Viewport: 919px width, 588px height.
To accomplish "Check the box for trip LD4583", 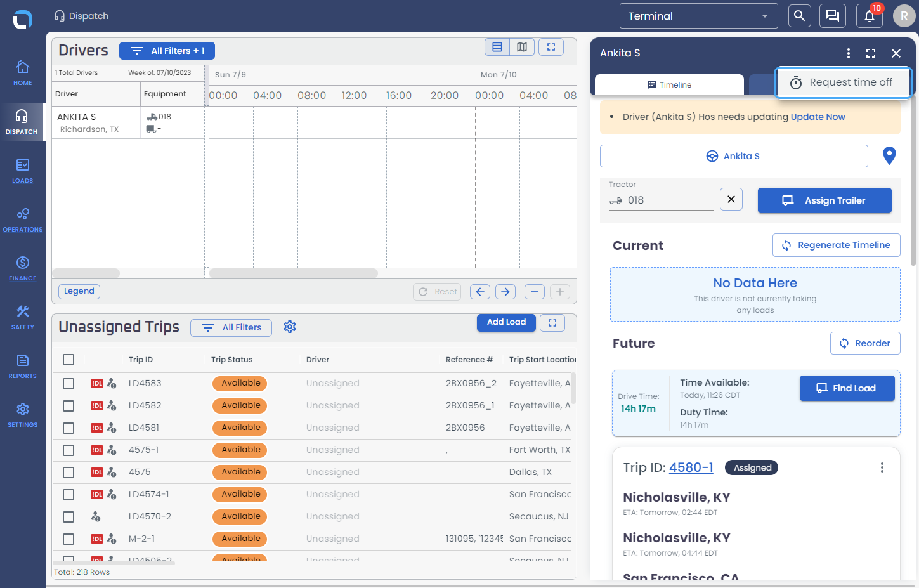I will click(68, 384).
